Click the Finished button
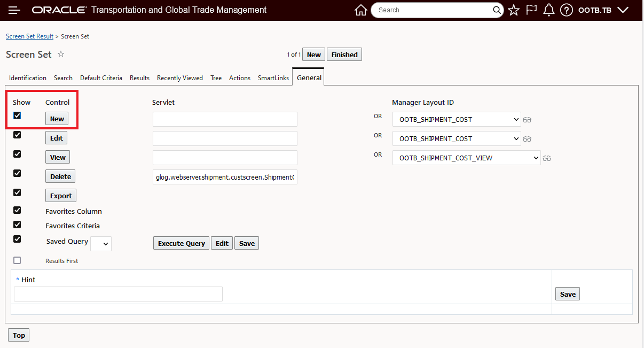 pyautogui.click(x=344, y=55)
